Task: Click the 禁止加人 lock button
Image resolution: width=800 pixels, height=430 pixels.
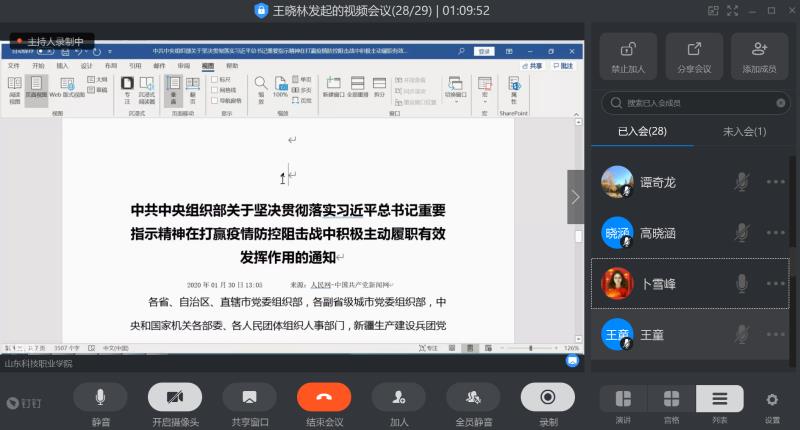Action: pos(628,56)
